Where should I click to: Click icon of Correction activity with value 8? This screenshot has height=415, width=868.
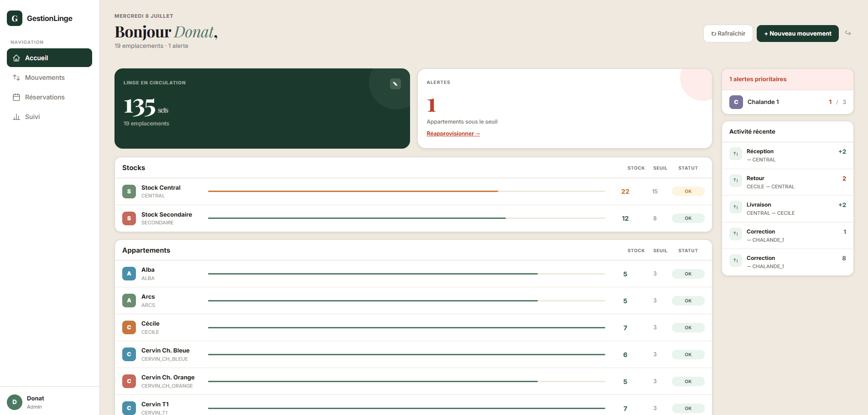coord(735,260)
